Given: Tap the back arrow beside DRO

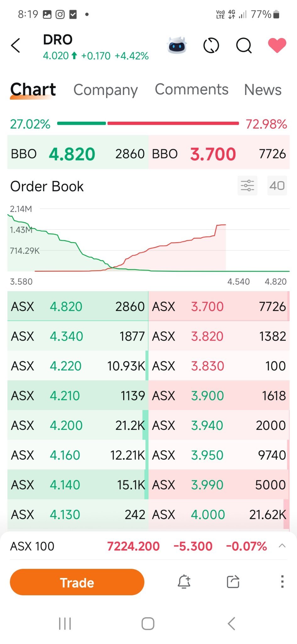Looking at the screenshot, I should click(x=15, y=46).
